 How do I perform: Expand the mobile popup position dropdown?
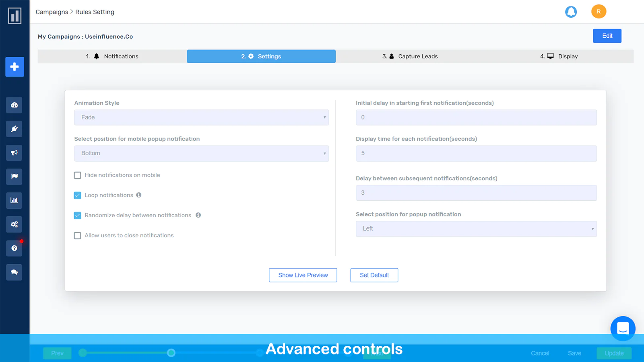(201, 153)
